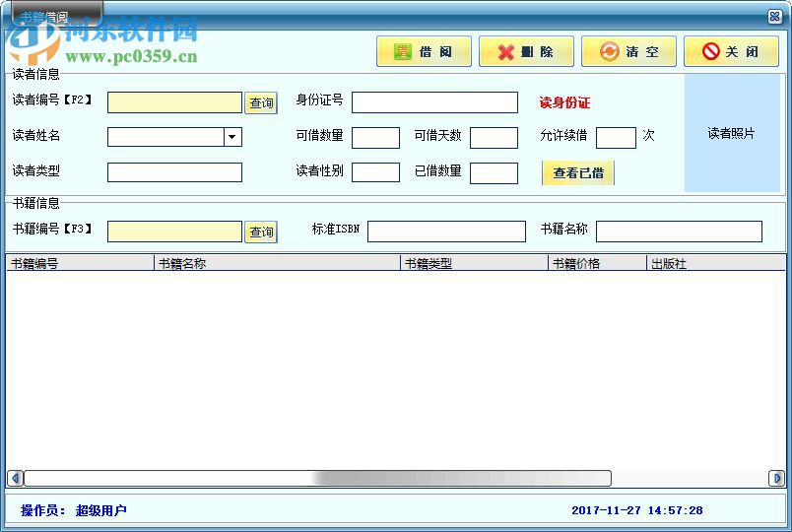Viewport: 792px width, 532px height.
Task: Focus the 允许续借 field
Action: [x=616, y=138]
